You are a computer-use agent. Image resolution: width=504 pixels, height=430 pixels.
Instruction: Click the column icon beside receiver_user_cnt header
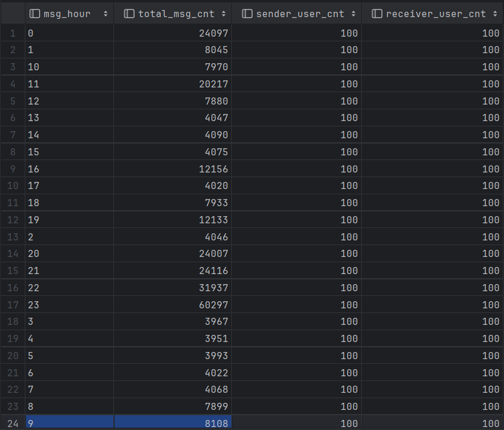click(x=377, y=14)
